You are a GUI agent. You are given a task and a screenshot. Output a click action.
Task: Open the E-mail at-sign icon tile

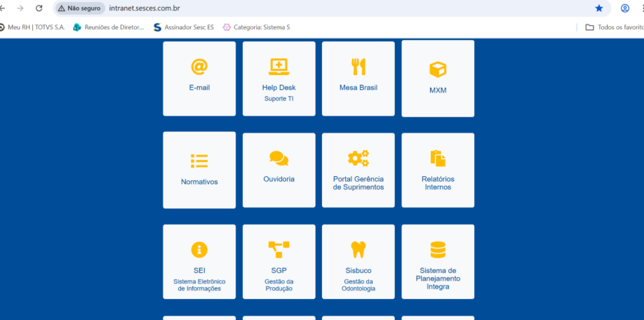pyautogui.click(x=199, y=67)
